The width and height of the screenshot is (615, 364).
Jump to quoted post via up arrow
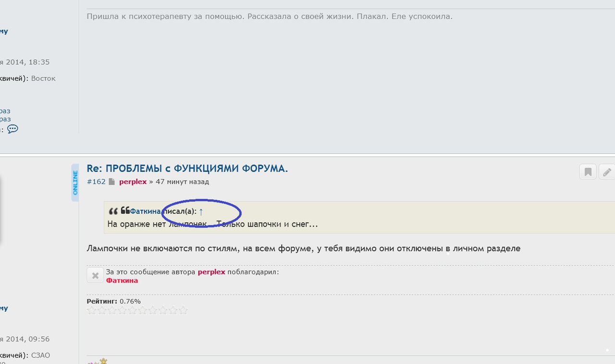(201, 211)
